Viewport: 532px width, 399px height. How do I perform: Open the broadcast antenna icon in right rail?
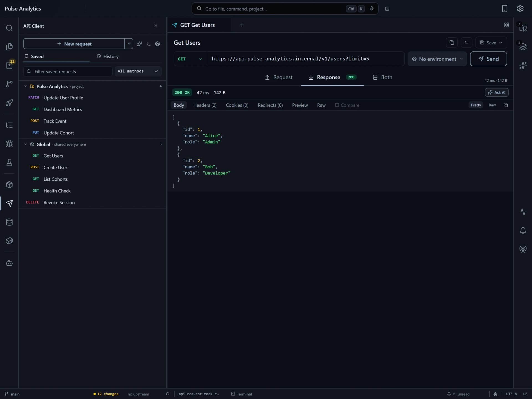(x=523, y=249)
